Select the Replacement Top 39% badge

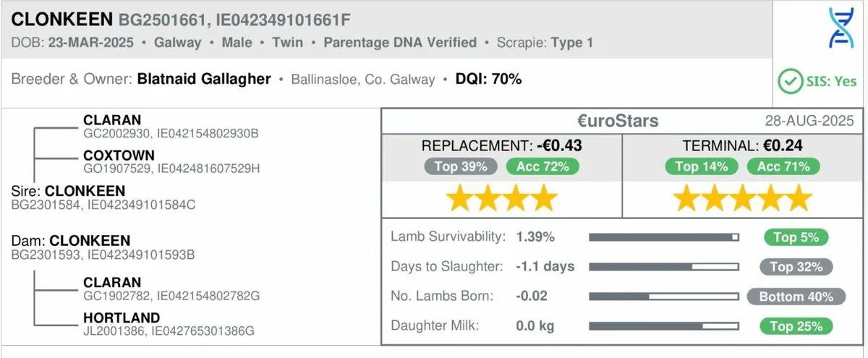[x=461, y=166]
